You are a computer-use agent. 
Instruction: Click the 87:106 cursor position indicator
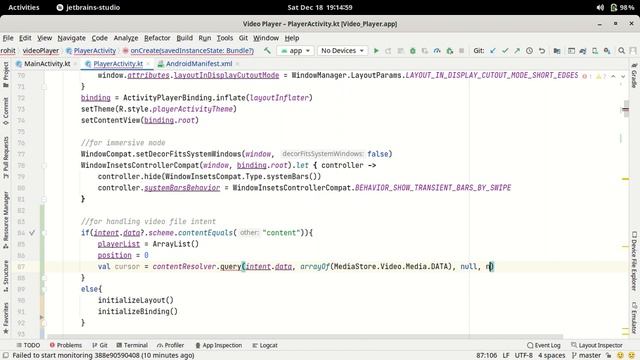tap(487, 356)
